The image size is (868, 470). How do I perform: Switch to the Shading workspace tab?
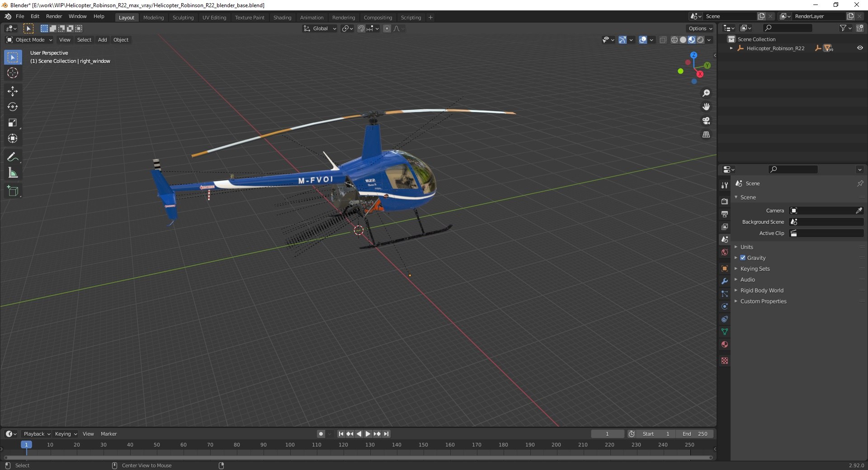(282, 18)
